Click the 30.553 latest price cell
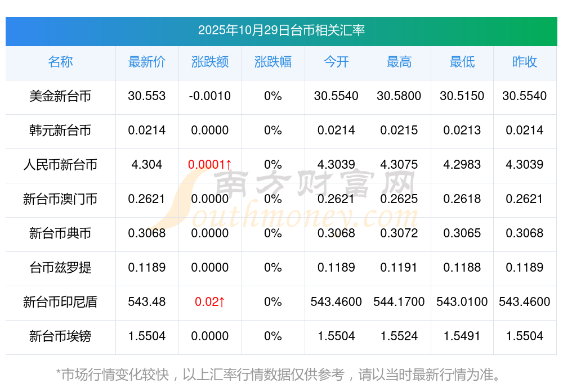The image size is (563, 392). coord(146,96)
